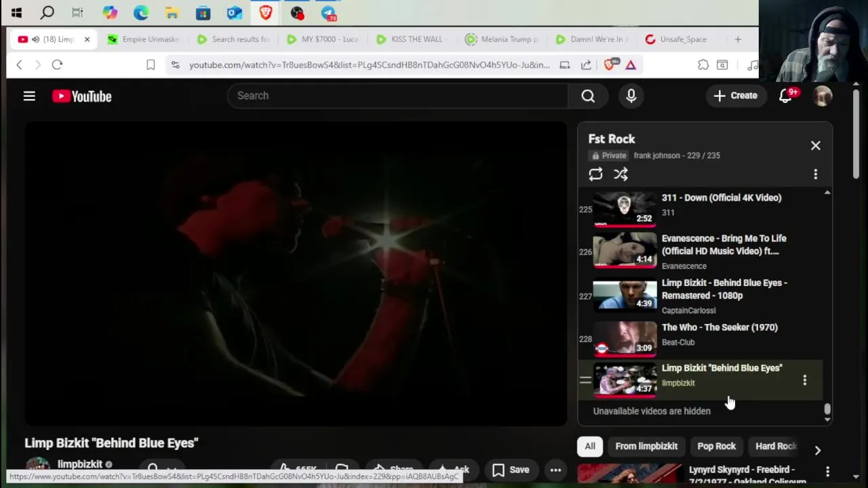Image resolution: width=868 pixels, height=488 pixels.
Task: Click the CaptainCarlossi channel name
Action: pyautogui.click(x=688, y=310)
